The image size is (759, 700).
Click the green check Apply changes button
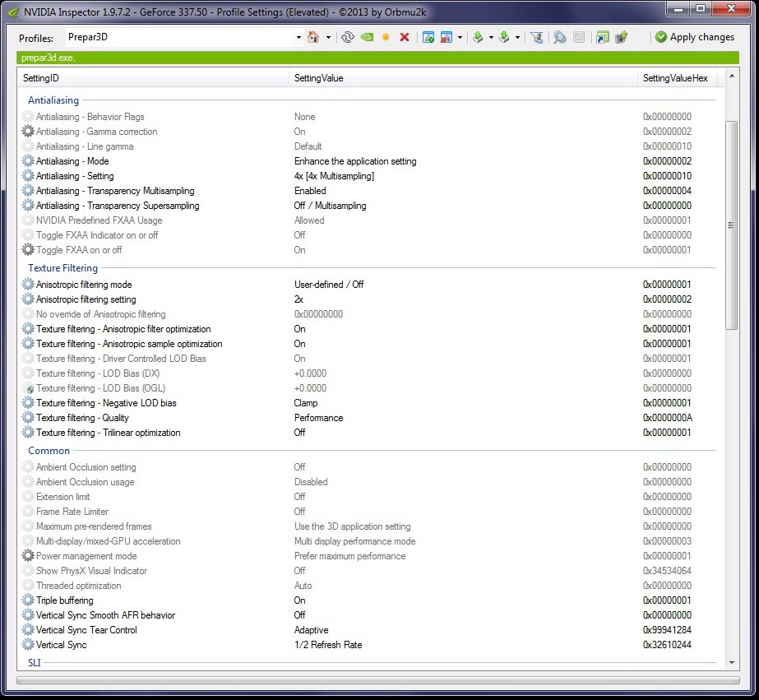coord(695,37)
